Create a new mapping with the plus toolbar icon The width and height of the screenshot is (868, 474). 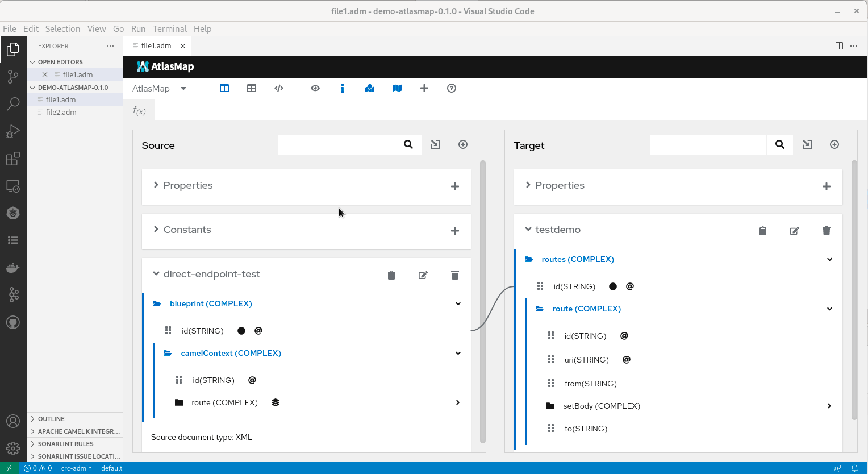(424, 88)
